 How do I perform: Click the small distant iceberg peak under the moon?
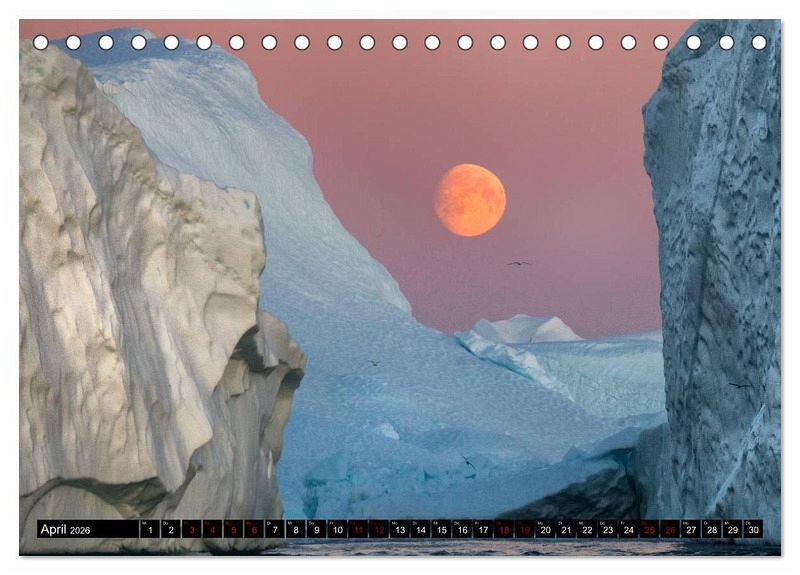[525, 328]
